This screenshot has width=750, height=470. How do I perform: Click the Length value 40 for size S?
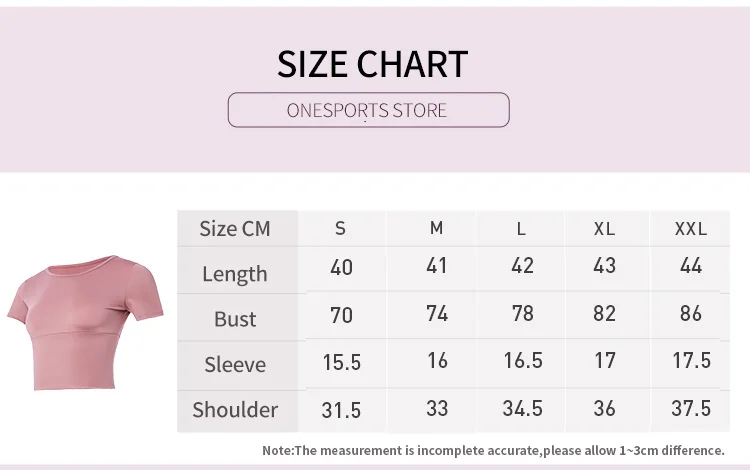[x=342, y=267]
